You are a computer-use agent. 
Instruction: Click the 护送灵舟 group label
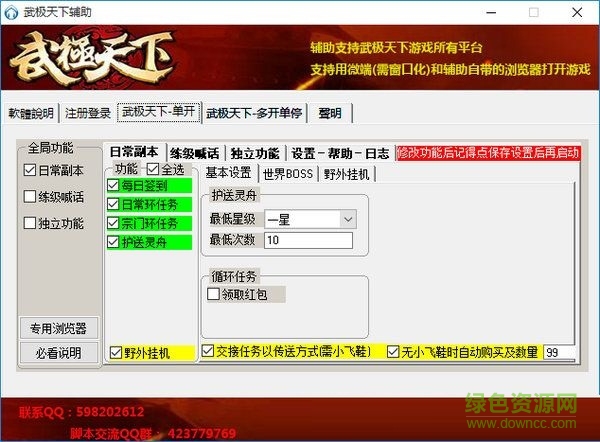tap(234, 196)
